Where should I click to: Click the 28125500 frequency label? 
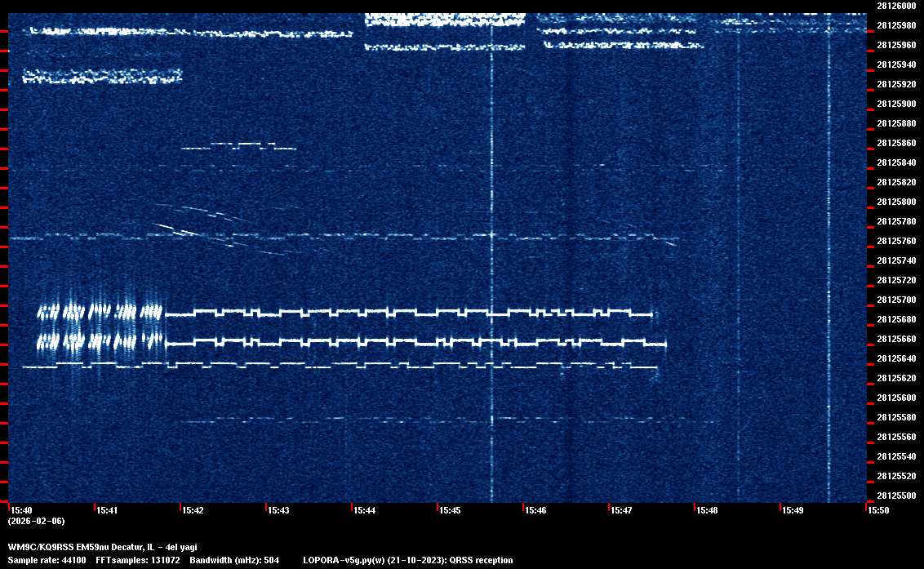(895, 496)
